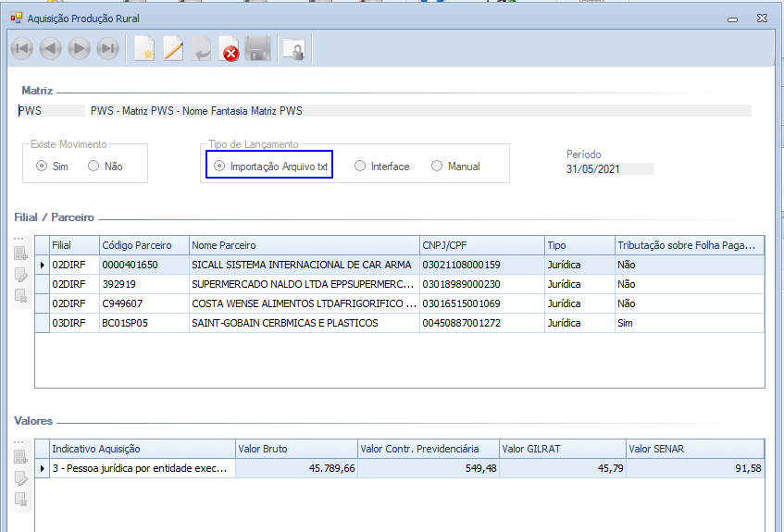
Task: Jump to the last record
Action: coord(108,49)
